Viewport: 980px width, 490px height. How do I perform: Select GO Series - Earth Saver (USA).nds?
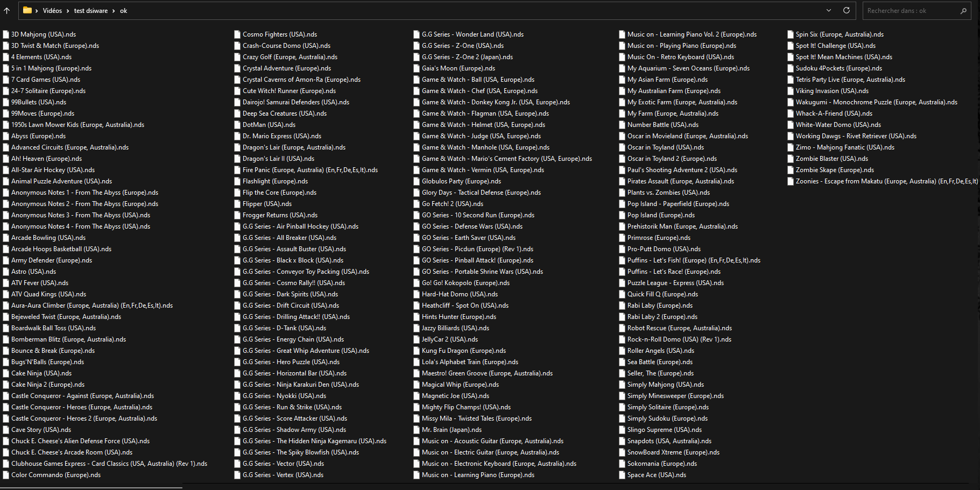tap(469, 238)
